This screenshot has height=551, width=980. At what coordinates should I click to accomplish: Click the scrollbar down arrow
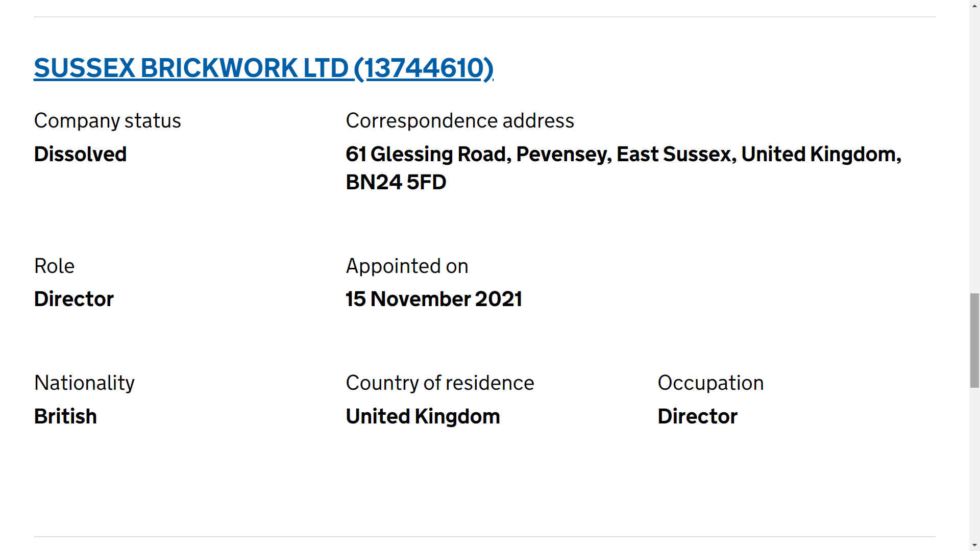pyautogui.click(x=974, y=545)
